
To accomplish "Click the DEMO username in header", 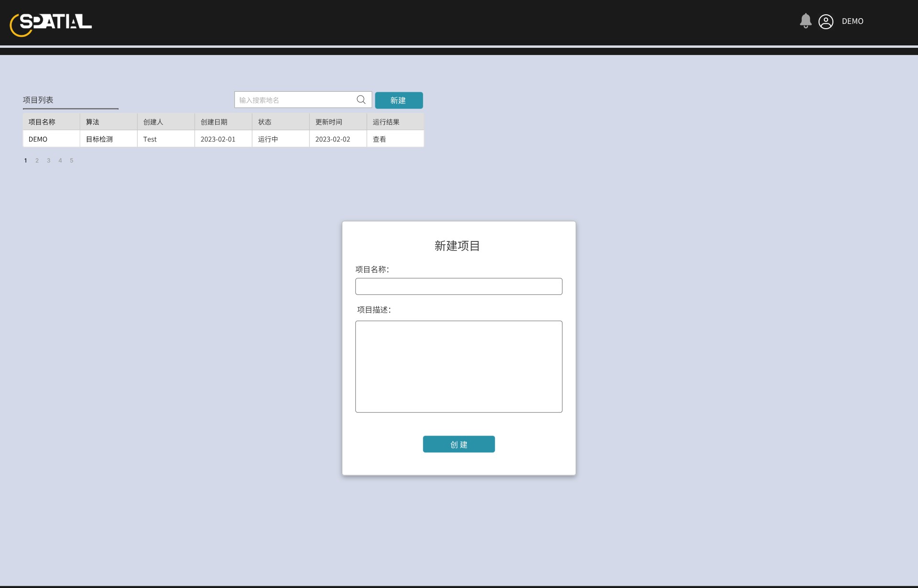I will tap(852, 22).
